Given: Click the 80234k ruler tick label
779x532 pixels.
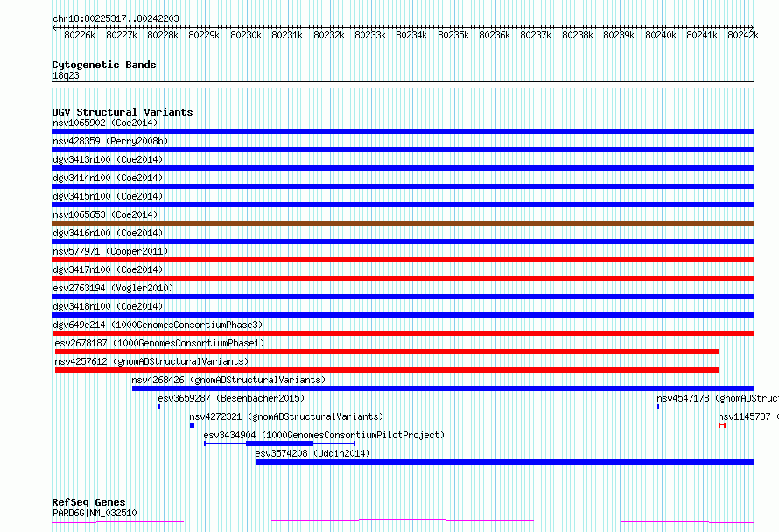Looking at the screenshot, I should (411, 35).
